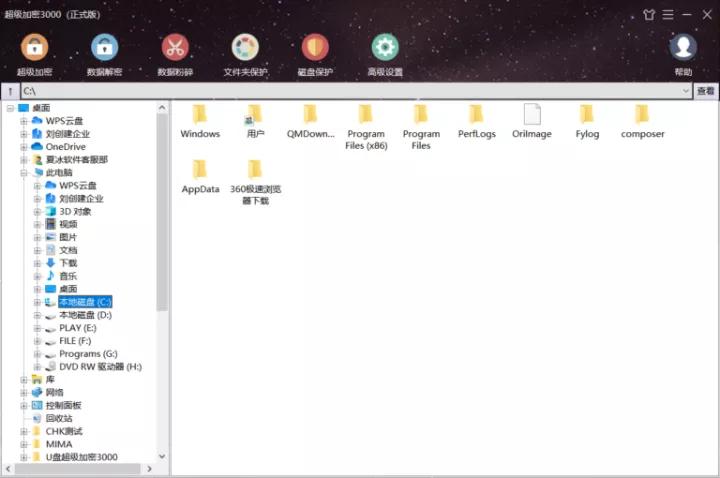The image size is (720, 478).
Task: Click the 超级加密 lock icon
Action: pyautogui.click(x=34, y=47)
